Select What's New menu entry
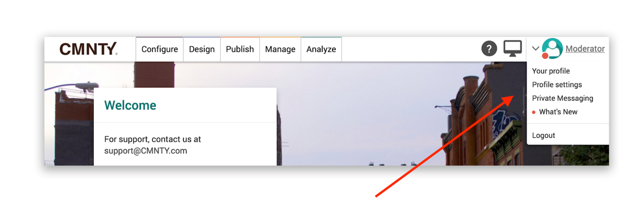 tap(558, 112)
